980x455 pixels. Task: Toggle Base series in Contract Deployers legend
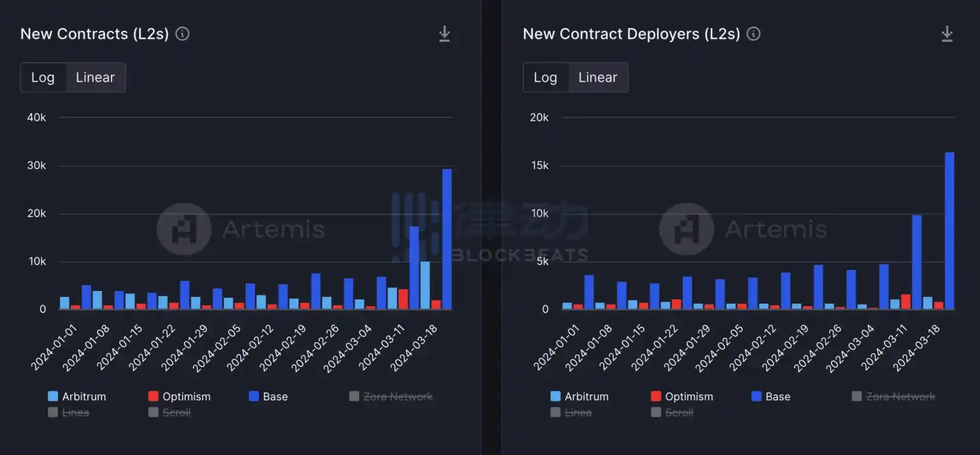click(x=771, y=396)
